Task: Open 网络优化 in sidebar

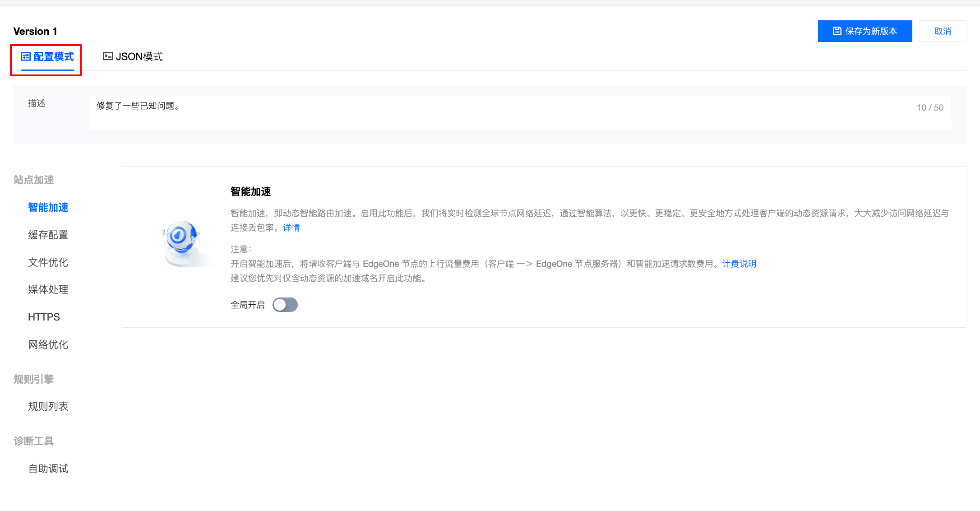Action: (x=48, y=344)
